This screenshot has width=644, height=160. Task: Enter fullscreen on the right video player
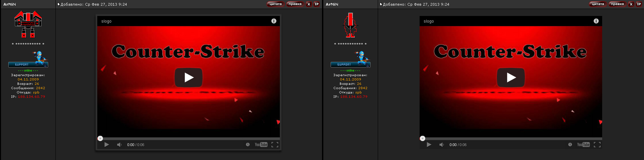pyautogui.click(x=597, y=145)
